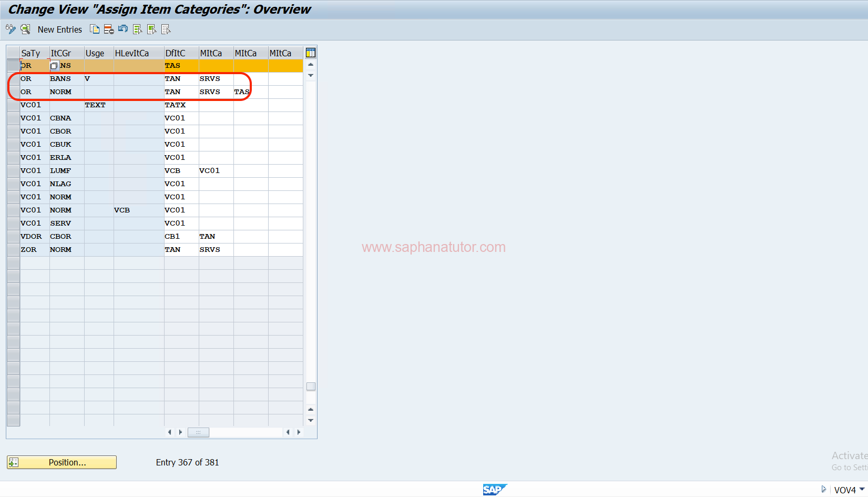This screenshot has height=497, width=868.
Task: Click Select All icon
Action: click(137, 29)
